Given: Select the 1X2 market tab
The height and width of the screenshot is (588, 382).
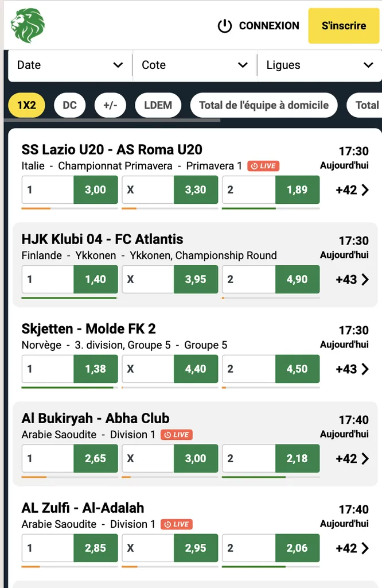Looking at the screenshot, I should click(26, 105).
